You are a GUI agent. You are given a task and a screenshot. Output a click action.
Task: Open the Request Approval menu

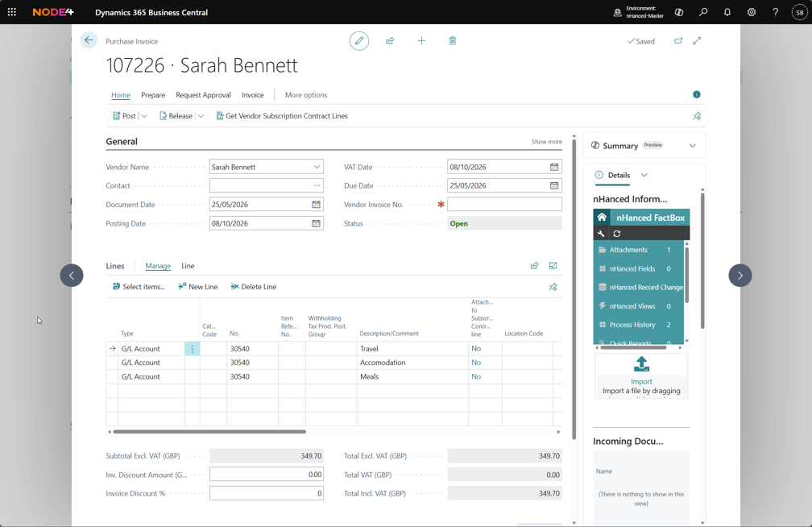203,95
